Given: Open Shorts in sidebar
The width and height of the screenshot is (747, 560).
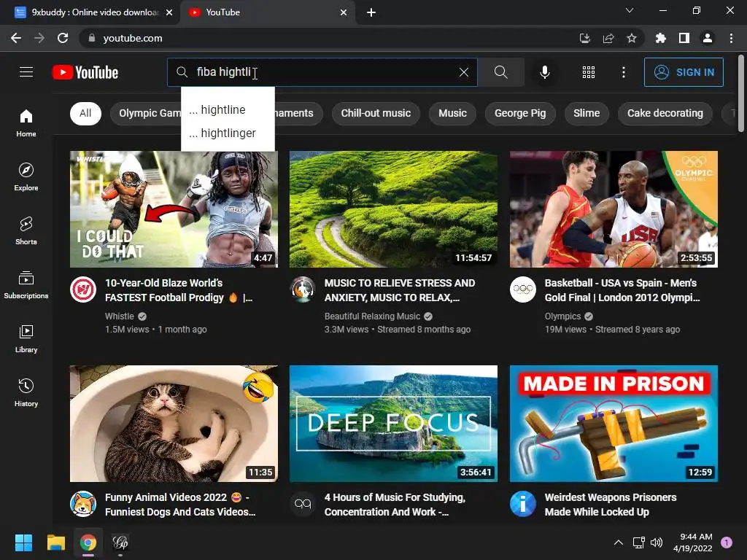Looking at the screenshot, I should [26, 231].
